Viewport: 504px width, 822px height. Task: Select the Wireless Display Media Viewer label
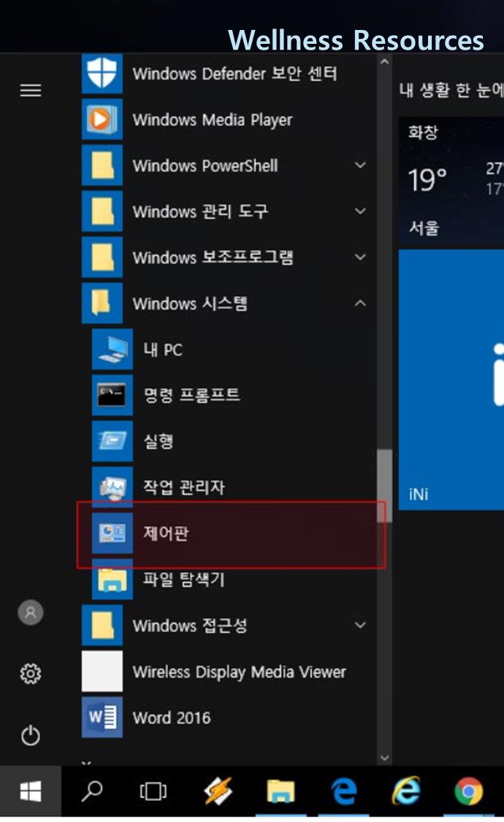pos(240,672)
